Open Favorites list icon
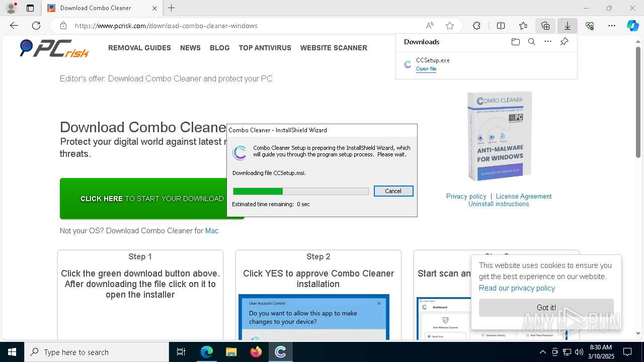Viewport: 644px width, 362px height. (x=523, y=26)
